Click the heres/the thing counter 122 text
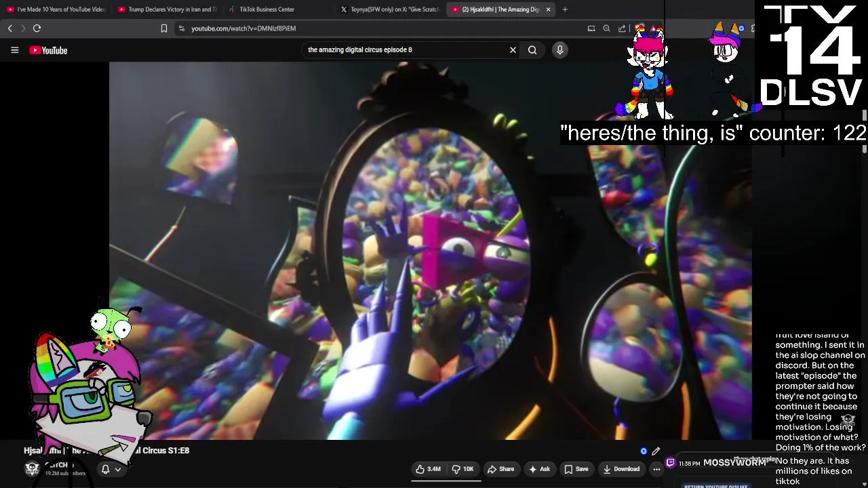 click(x=713, y=133)
